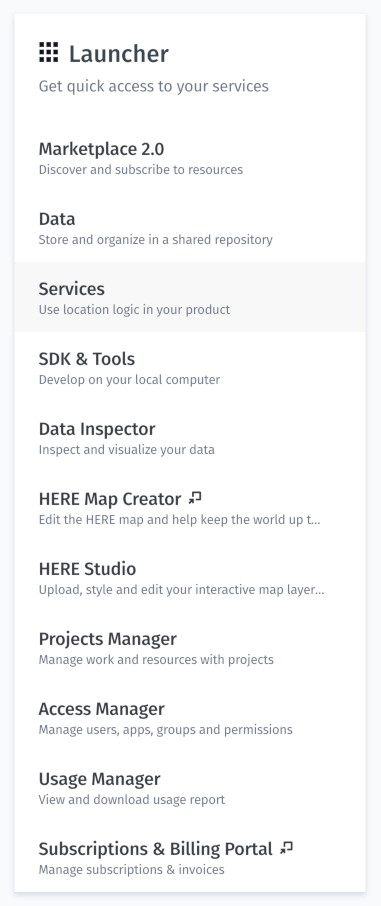The width and height of the screenshot is (381, 906).
Task: Click 'Manage work and resources with projects' text
Action: [x=156, y=660]
